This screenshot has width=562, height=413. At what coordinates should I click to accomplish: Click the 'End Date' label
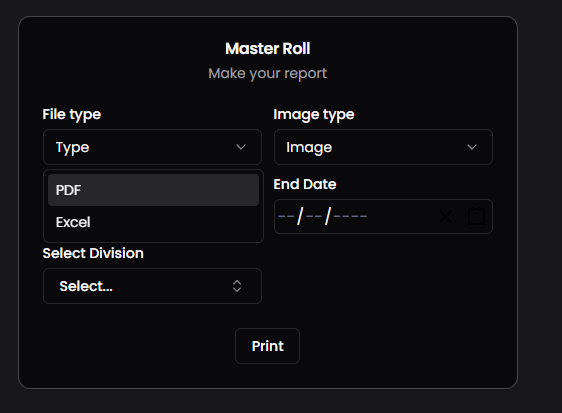tap(305, 184)
